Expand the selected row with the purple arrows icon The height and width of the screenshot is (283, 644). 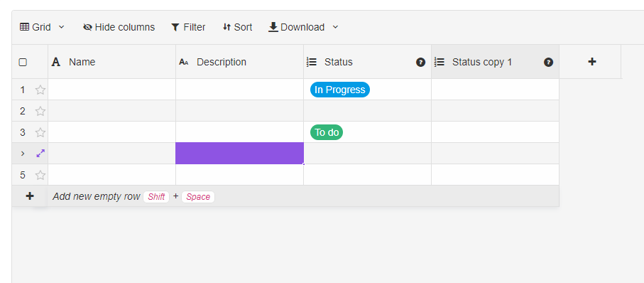pos(40,154)
